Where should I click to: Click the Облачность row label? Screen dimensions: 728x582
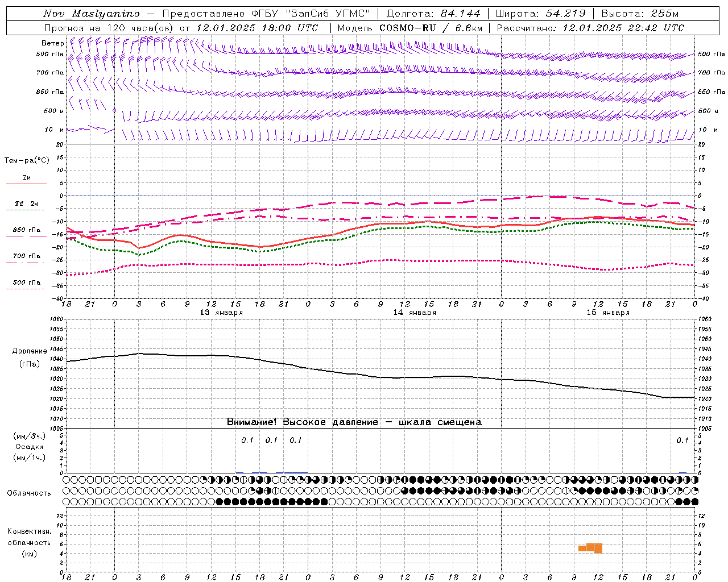[x=29, y=493]
